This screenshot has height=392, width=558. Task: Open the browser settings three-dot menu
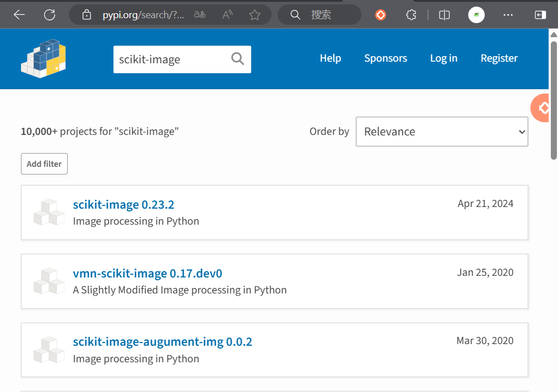click(x=508, y=15)
